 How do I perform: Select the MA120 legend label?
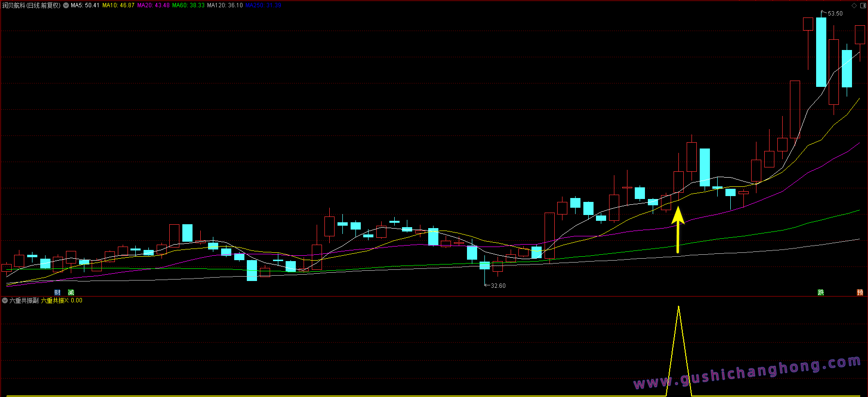pyautogui.click(x=225, y=5)
